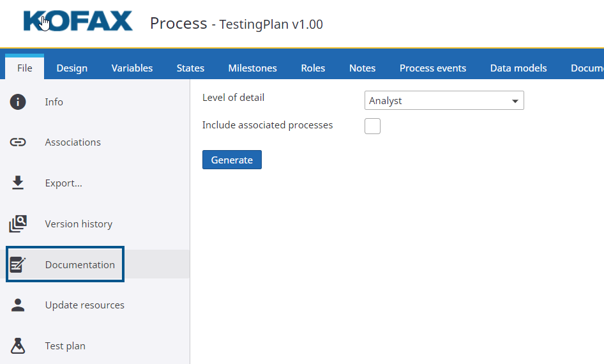604x364 pixels.
Task: Click the Info circle icon in sidebar
Action: (18, 102)
